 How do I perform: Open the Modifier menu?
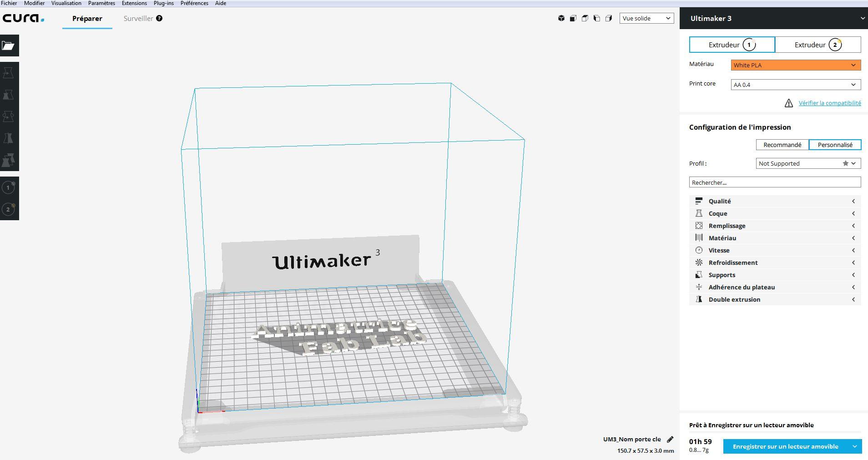34,3
